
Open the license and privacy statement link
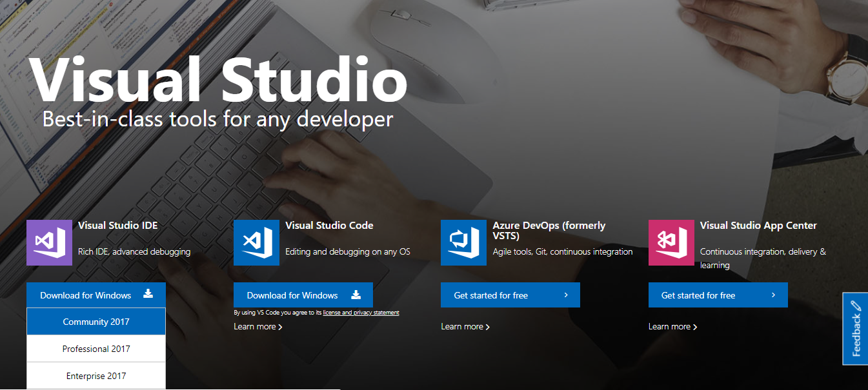tap(361, 313)
